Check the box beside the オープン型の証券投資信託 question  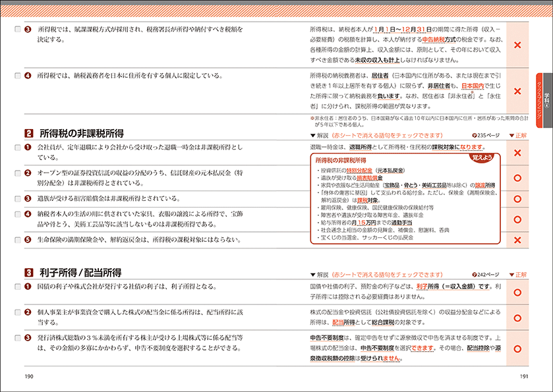[x=18, y=173]
